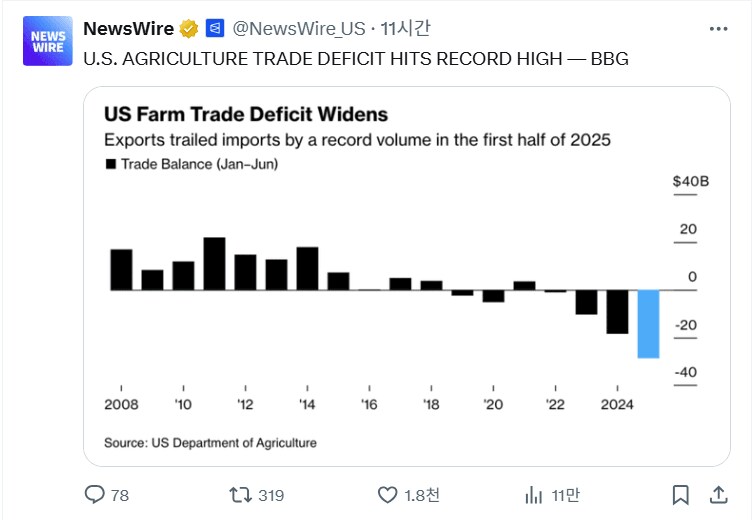Screen dimensions: 754x520
Task: Bookmark this post
Action: pos(680,495)
